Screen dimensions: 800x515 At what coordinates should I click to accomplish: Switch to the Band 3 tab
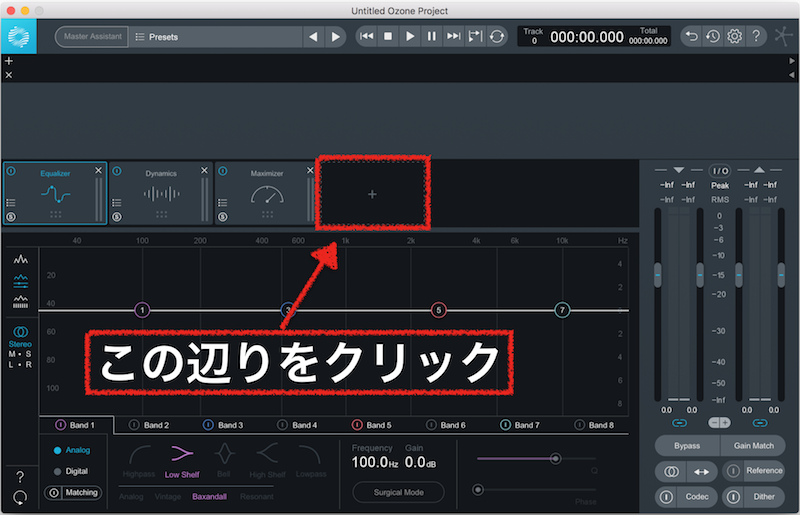223,425
